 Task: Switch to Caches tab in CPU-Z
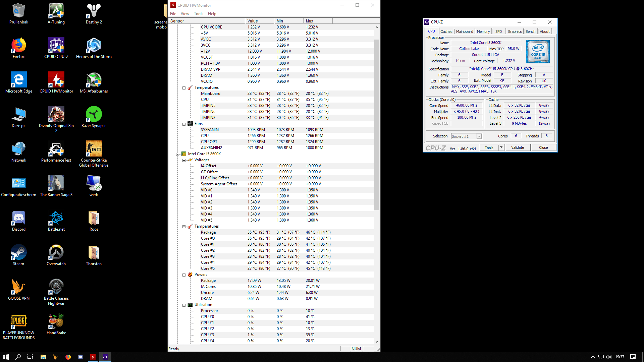point(446,32)
